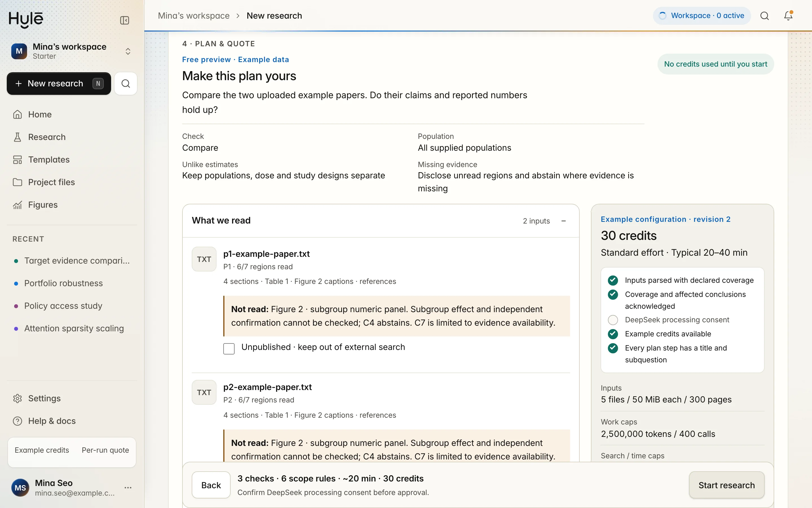This screenshot has width=812, height=508.
Task: Open Attention sparsity scaling recent item
Action: 72,328
